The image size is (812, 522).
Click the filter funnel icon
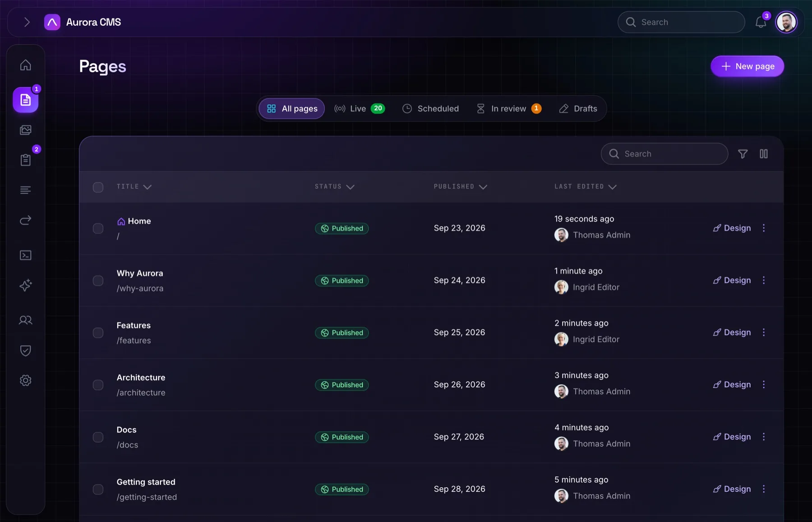743,154
